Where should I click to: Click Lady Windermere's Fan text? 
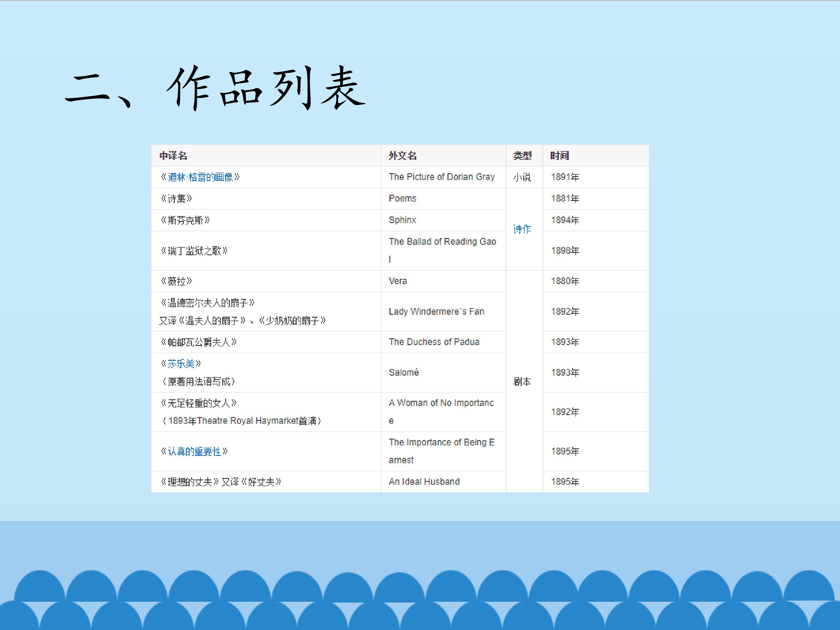(436, 312)
